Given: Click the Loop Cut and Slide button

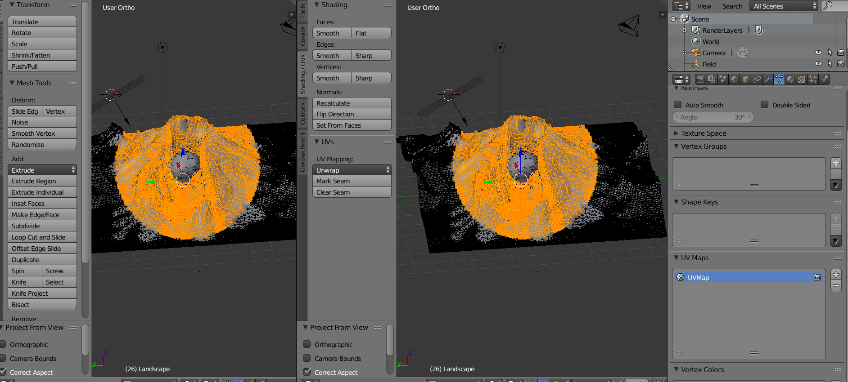Looking at the screenshot, I should tap(42, 237).
